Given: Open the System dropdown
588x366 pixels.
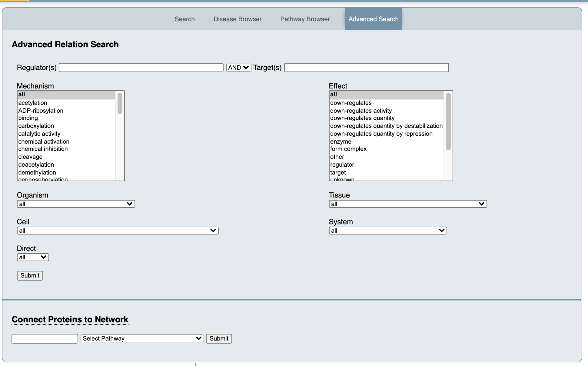Looking at the screenshot, I should 388,231.
